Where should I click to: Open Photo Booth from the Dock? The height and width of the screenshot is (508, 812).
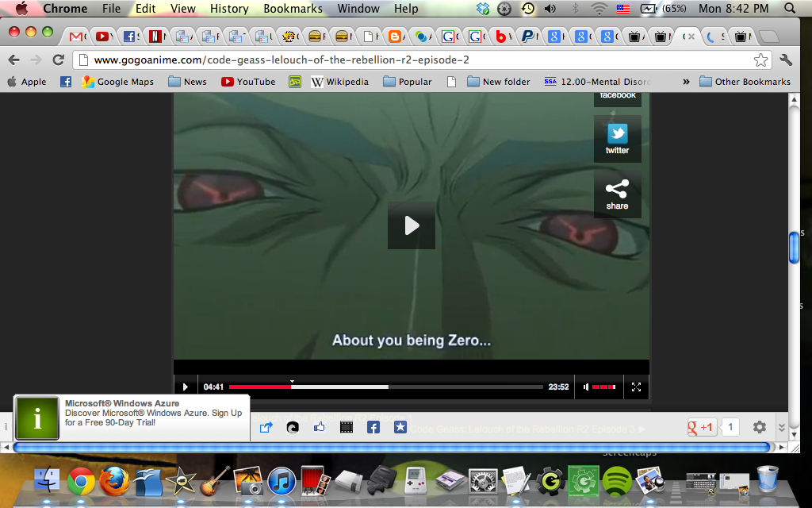click(315, 480)
